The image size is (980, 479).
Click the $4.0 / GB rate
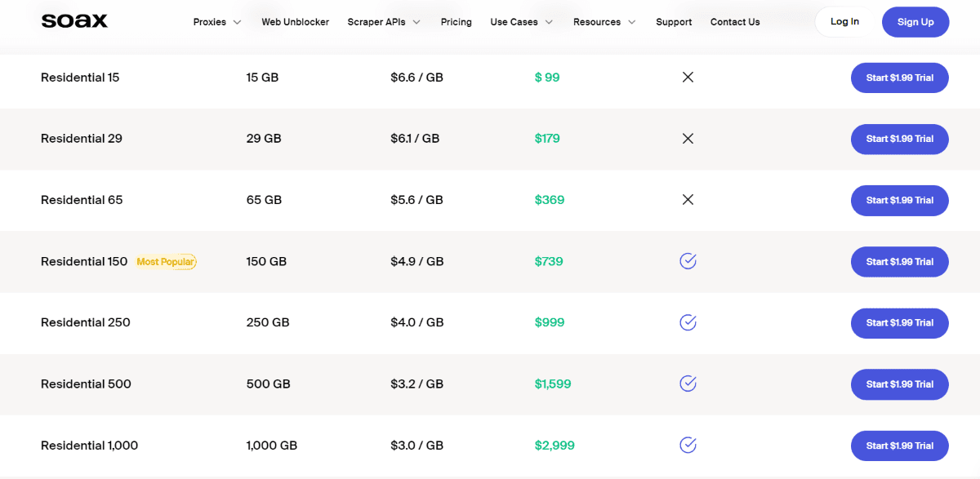coord(417,322)
